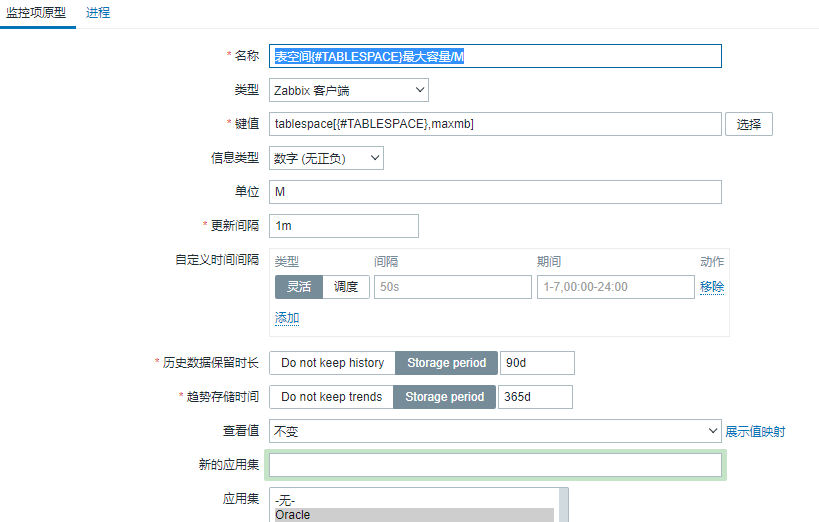Select Storage period for trends
This screenshot has height=522, width=819.
(x=444, y=397)
